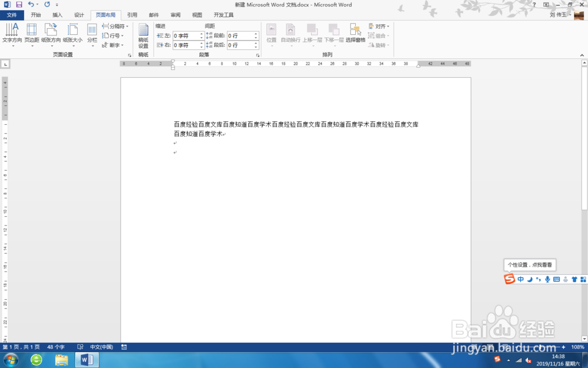
Task: Collapse the ribbon with the arrow
Action: coord(582,55)
